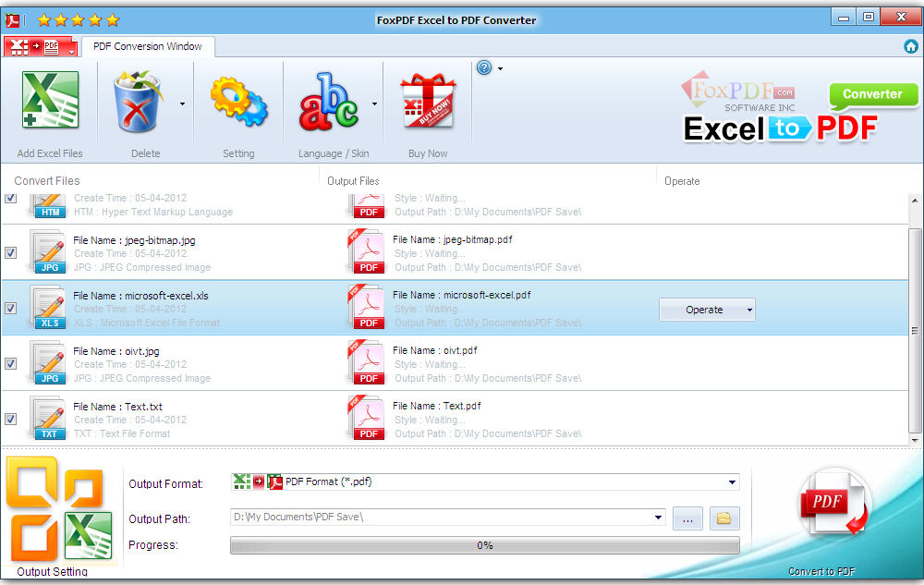Click the HTM file icon in top row

[x=48, y=206]
